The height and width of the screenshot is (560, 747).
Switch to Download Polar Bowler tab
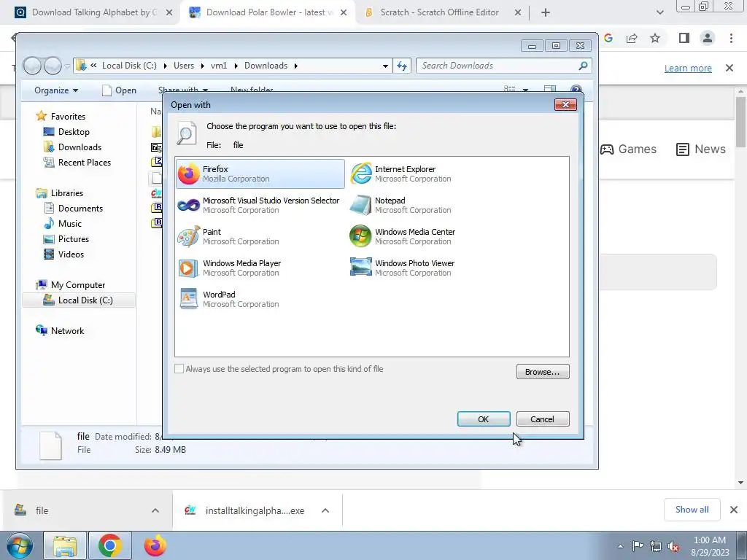click(x=268, y=12)
